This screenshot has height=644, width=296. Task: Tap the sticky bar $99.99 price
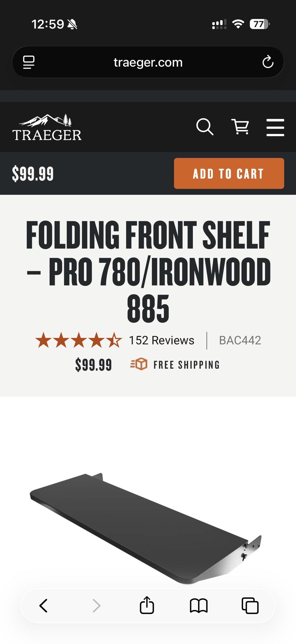pos(33,174)
